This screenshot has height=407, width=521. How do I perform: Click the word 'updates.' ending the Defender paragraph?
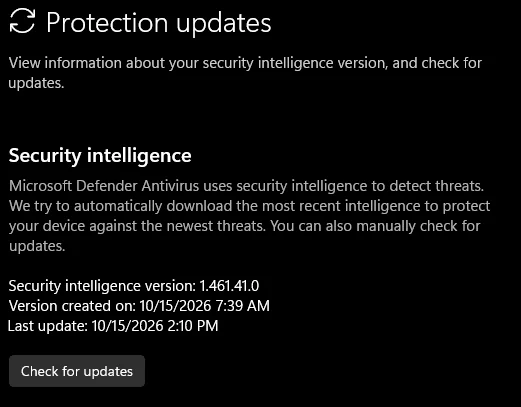(x=37, y=246)
